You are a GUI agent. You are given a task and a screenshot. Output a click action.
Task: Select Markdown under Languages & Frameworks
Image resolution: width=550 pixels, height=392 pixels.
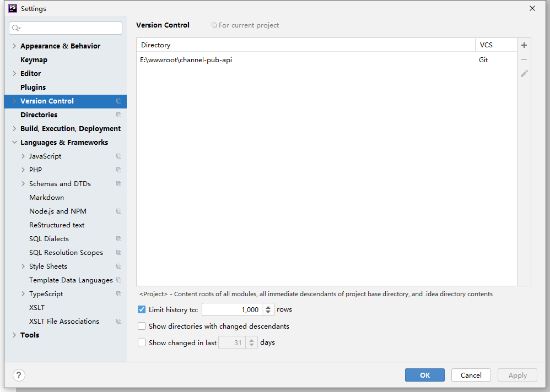(x=46, y=198)
